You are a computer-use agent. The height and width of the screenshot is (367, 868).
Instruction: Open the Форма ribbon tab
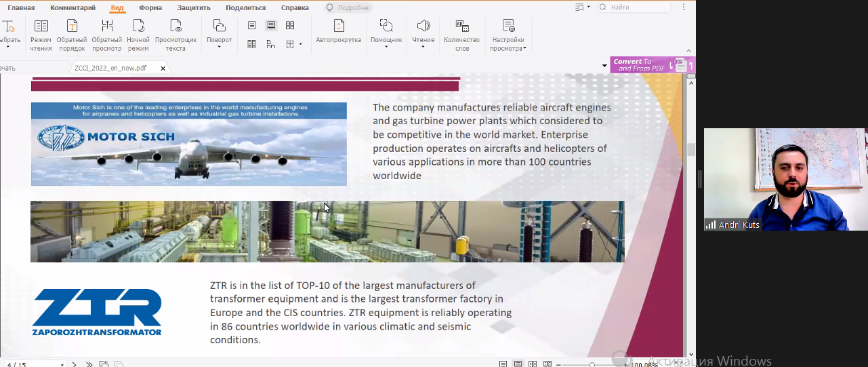tap(150, 7)
